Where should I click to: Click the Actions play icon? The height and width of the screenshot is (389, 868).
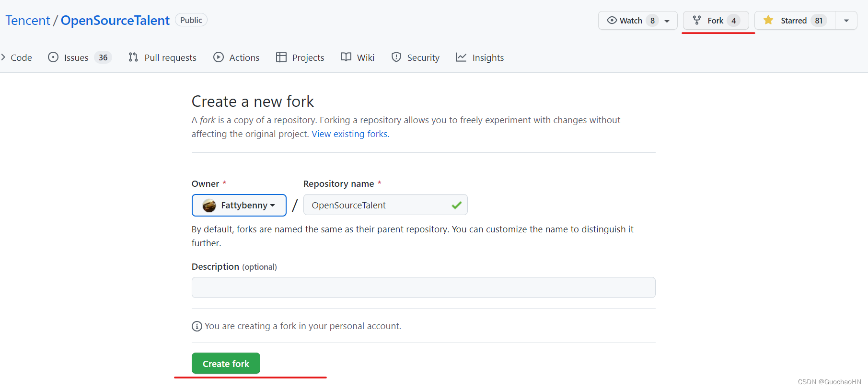(x=219, y=57)
